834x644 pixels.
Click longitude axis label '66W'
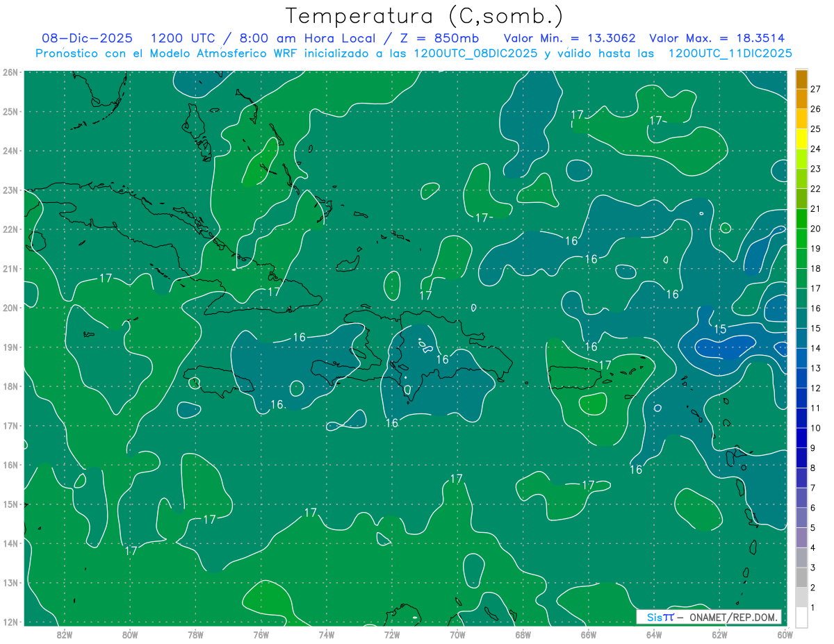pyautogui.click(x=589, y=634)
